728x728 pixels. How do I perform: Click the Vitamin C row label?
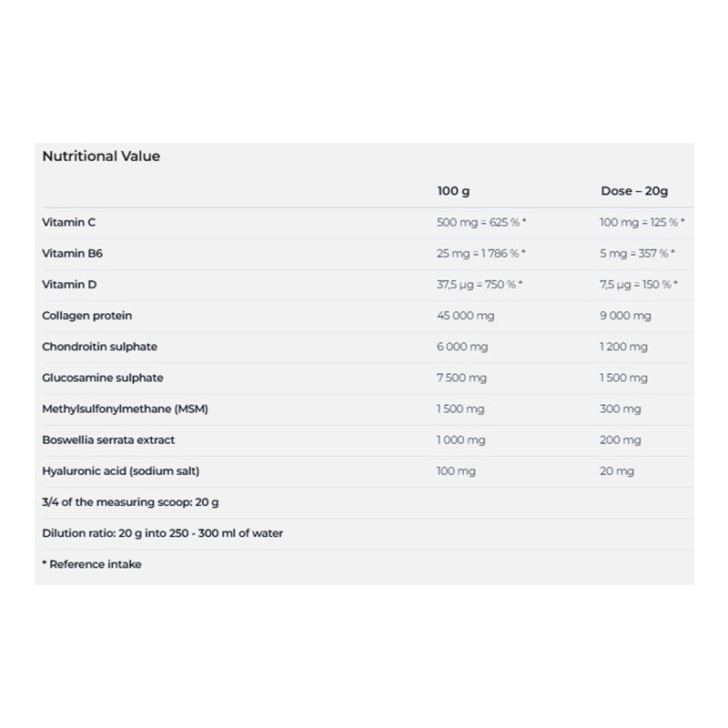pos(69,222)
